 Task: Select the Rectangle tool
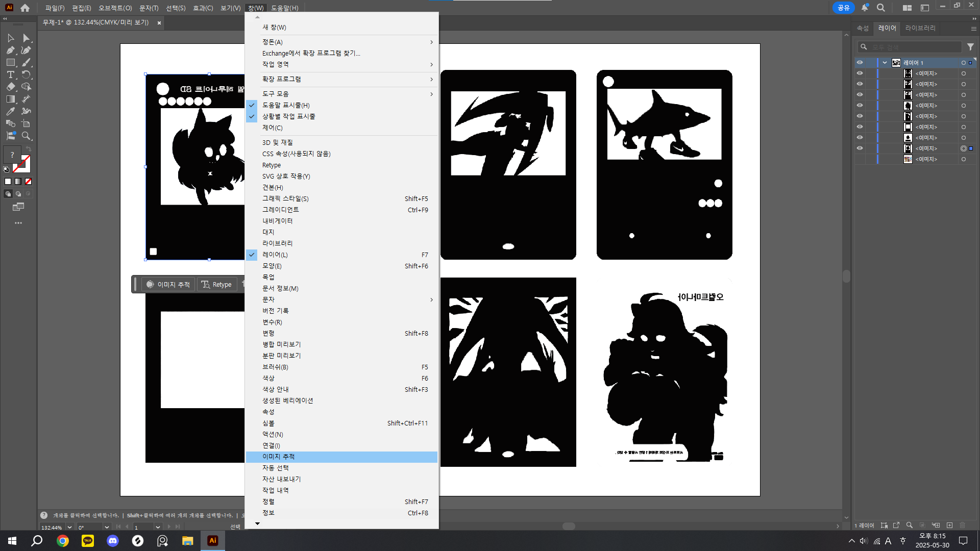[10, 63]
